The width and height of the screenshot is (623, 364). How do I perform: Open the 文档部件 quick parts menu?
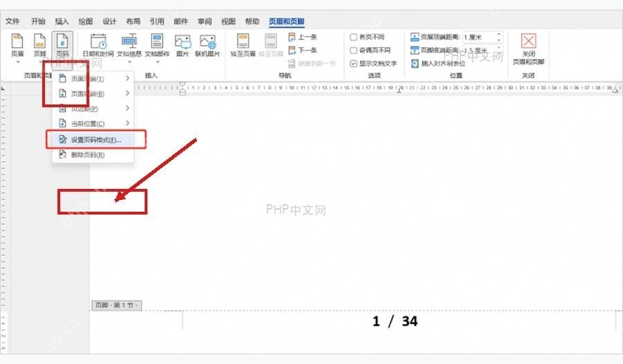(157, 48)
